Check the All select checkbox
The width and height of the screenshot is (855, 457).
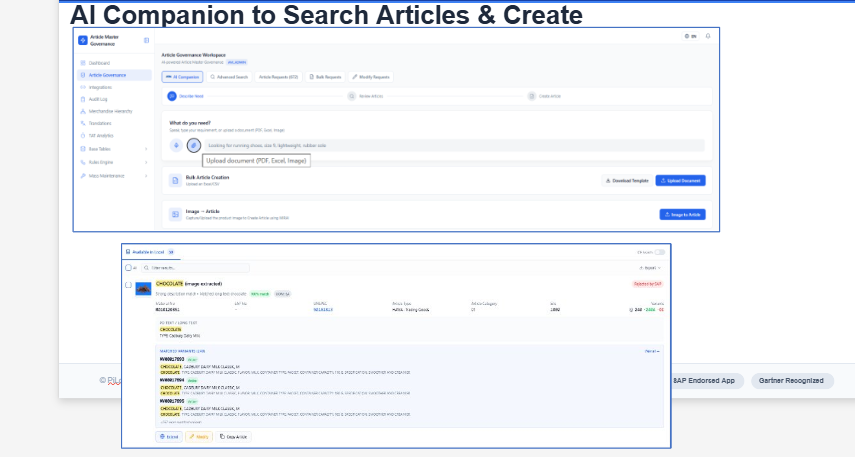(129, 268)
